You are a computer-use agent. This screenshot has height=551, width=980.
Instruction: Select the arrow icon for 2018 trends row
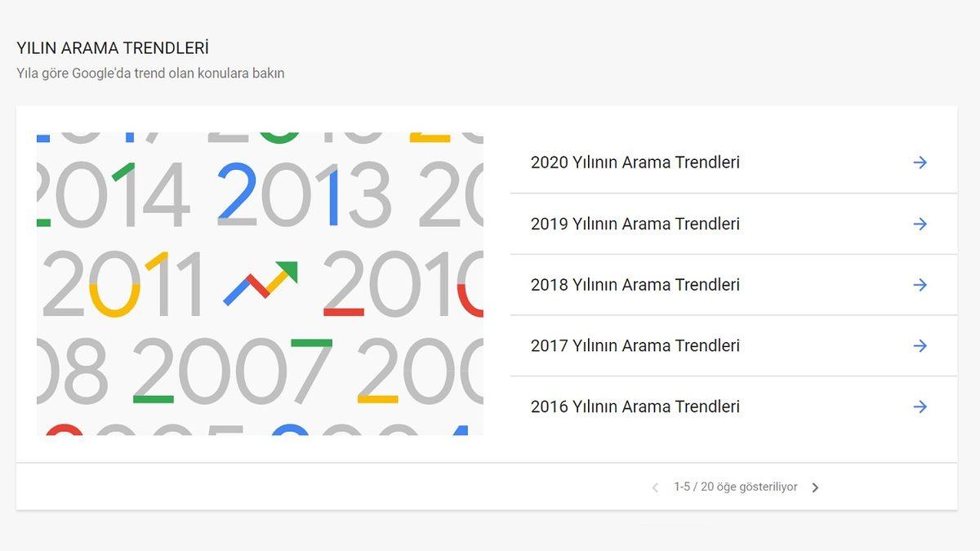[x=920, y=285]
